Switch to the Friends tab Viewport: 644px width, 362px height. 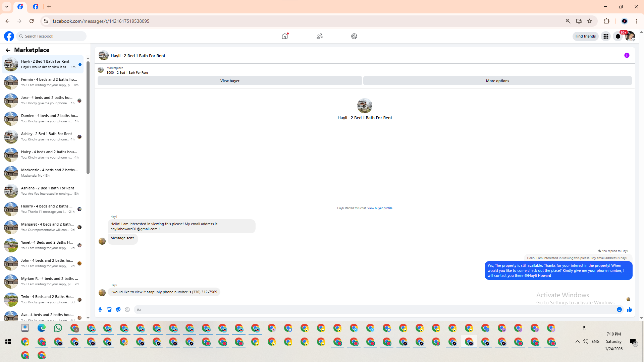[319, 36]
